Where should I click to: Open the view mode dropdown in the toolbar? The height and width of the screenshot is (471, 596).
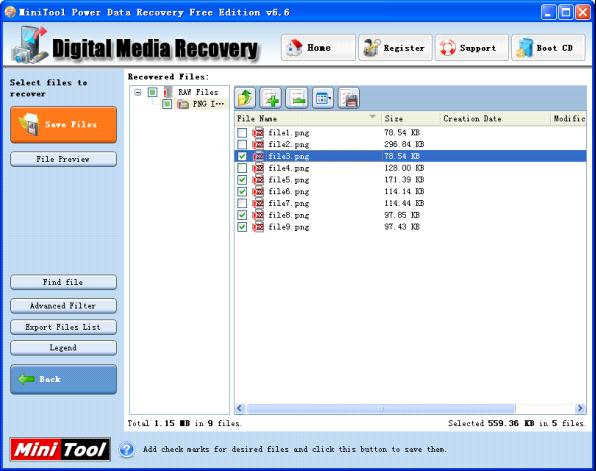pos(323,98)
